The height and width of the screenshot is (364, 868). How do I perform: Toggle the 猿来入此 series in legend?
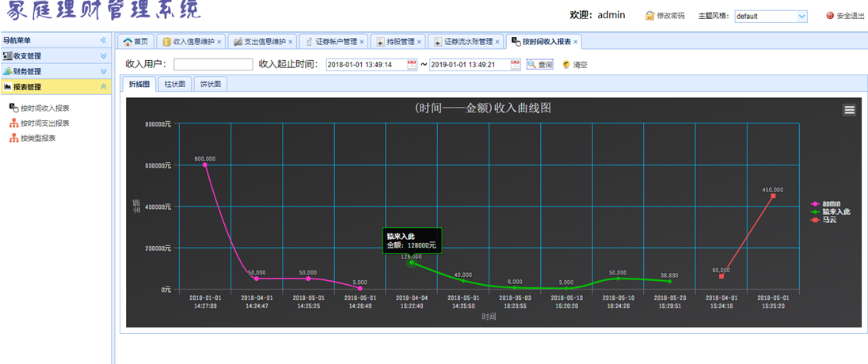click(x=830, y=212)
